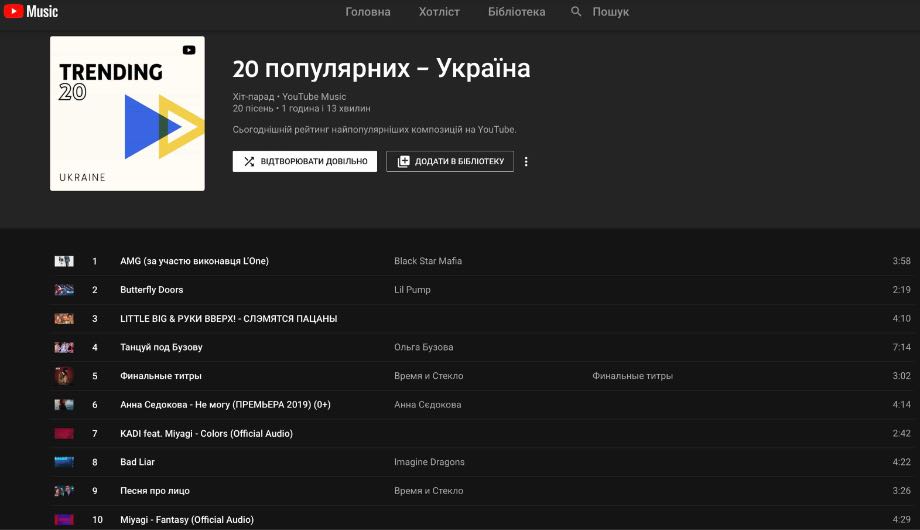Open the Imagine Dragons artist link

click(x=429, y=462)
